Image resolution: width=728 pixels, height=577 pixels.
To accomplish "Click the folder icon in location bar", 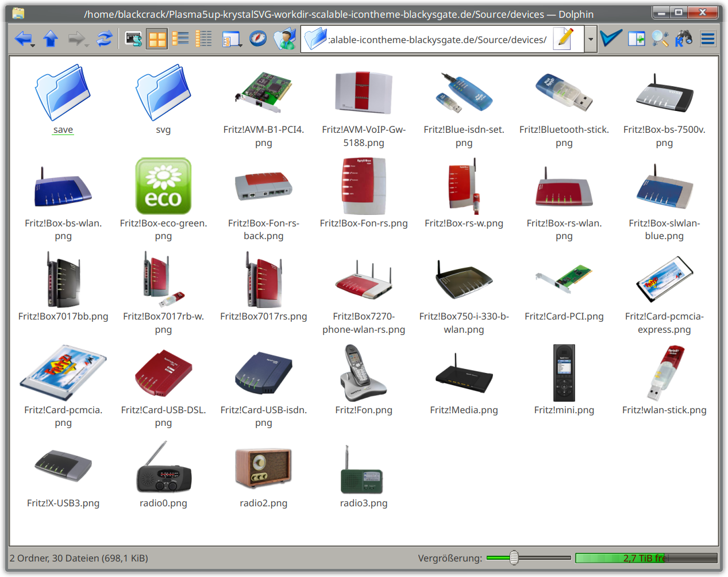I will tap(315, 39).
